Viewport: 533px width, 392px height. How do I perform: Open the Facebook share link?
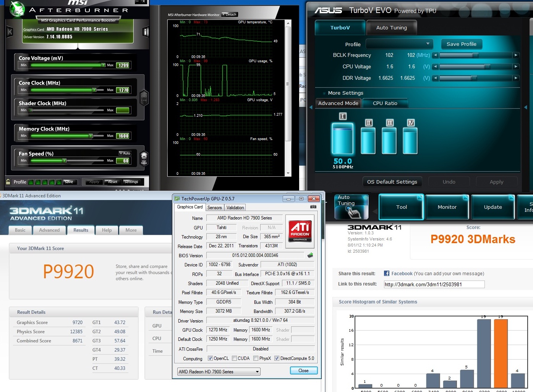pyautogui.click(x=402, y=273)
